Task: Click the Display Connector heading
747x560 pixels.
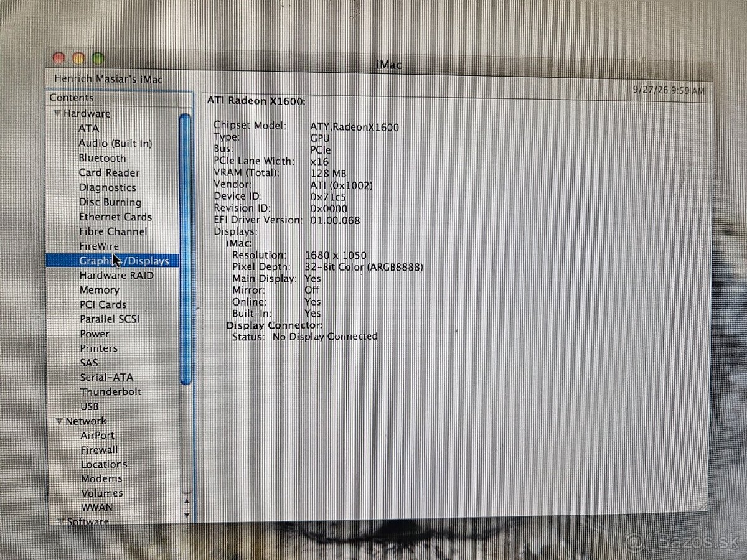Action: 274,325
